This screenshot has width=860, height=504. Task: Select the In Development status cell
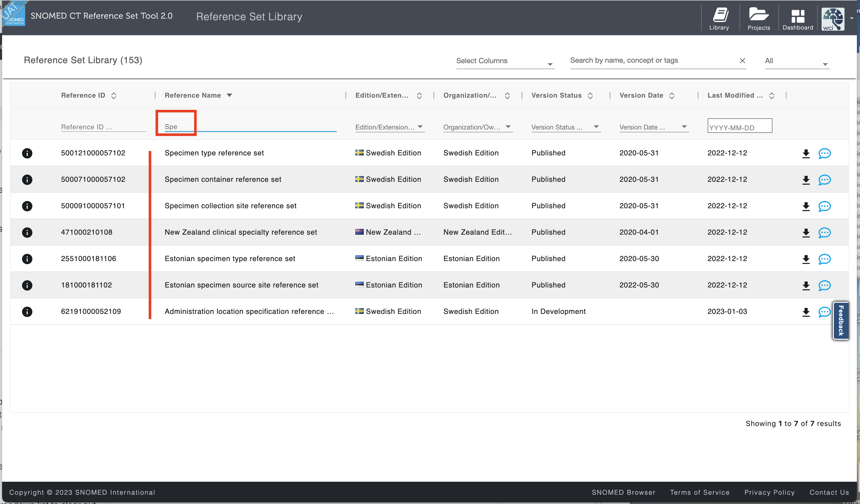coord(558,312)
